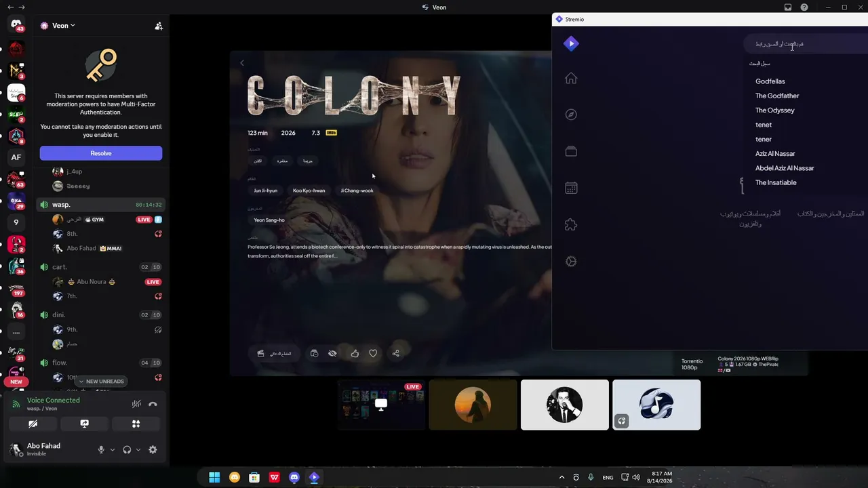This screenshot has height=488, width=868.
Task: Click the WPS Office taskbar icon
Action: [x=275, y=477]
